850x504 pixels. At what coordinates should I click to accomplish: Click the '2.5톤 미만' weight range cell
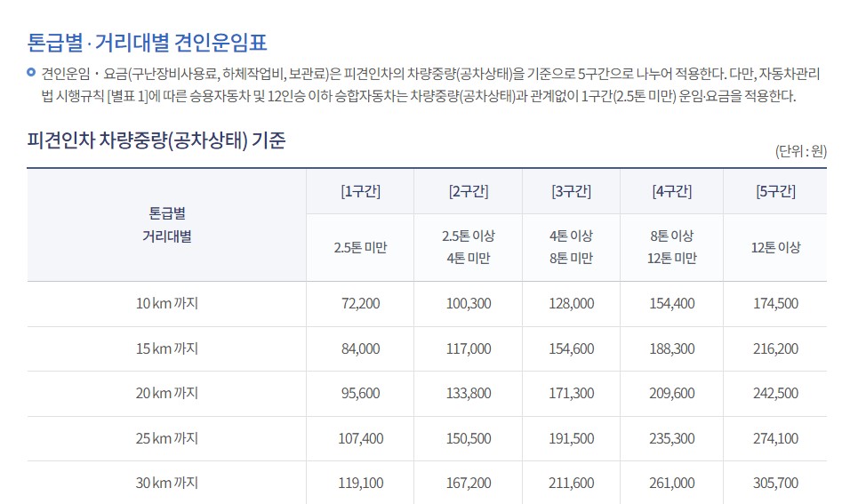(359, 248)
